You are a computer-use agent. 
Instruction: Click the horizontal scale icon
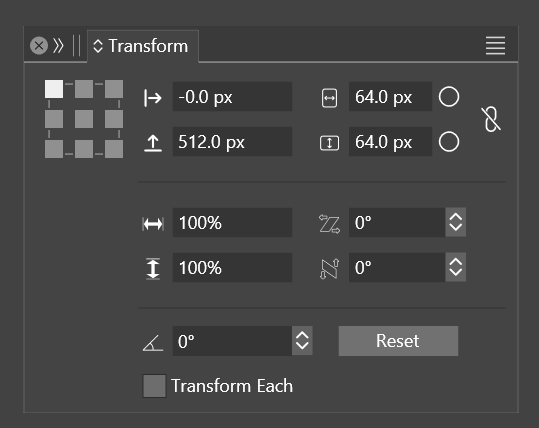[153, 224]
